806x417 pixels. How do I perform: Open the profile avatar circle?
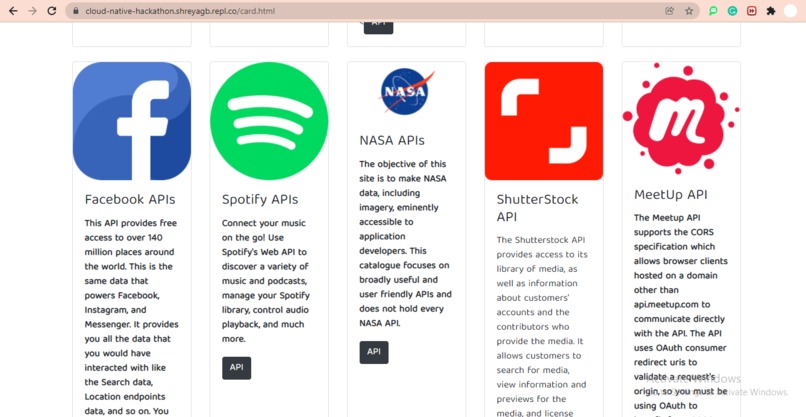[x=790, y=11]
